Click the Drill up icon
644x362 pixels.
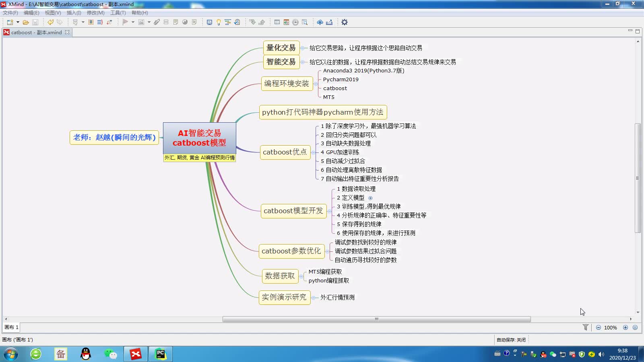click(x=262, y=22)
